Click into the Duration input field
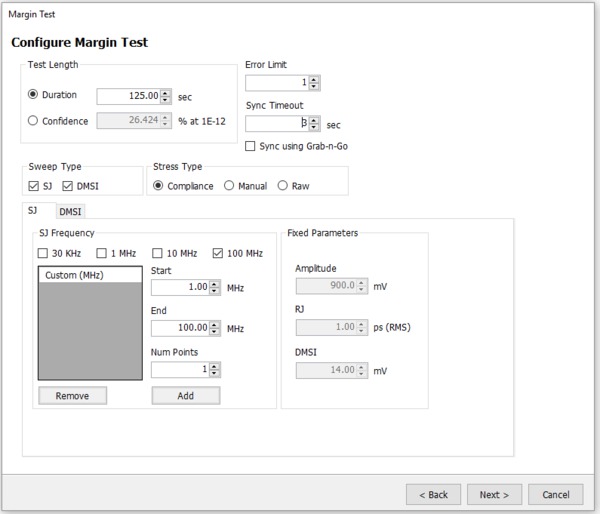This screenshot has width=600, height=514. coord(129,96)
